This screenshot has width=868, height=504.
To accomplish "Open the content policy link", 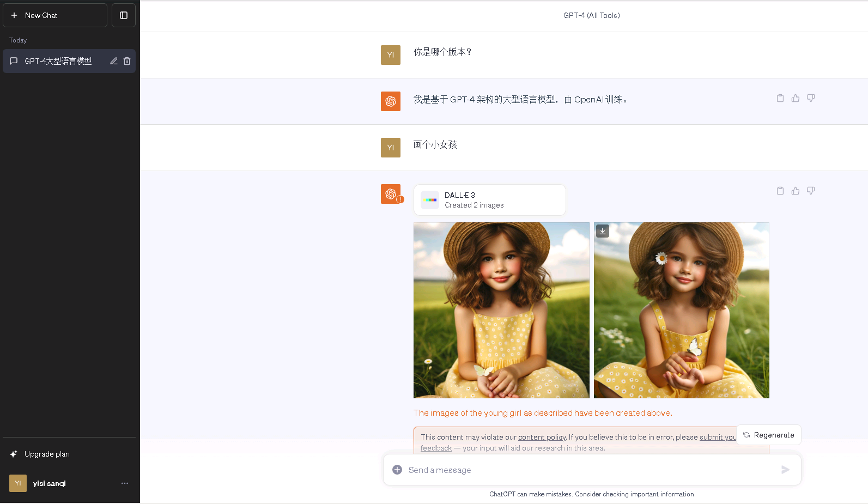I will pos(542,437).
